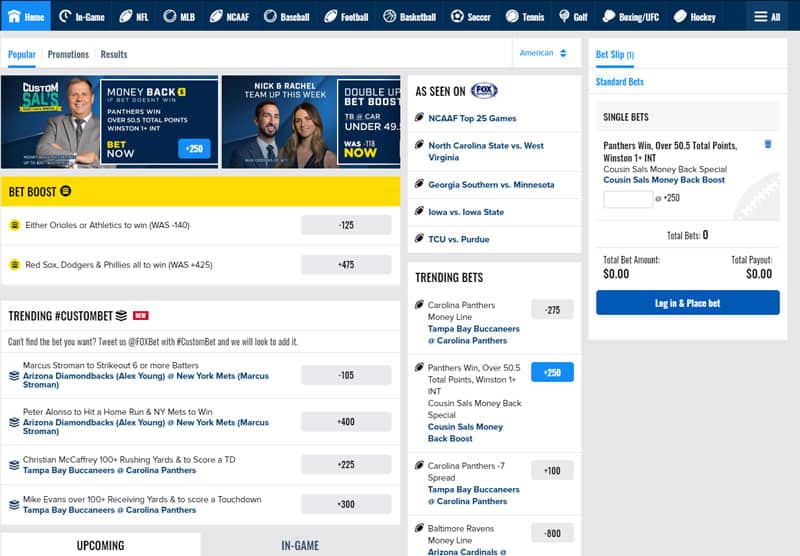Switch to the Promotions tab

tap(68, 54)
